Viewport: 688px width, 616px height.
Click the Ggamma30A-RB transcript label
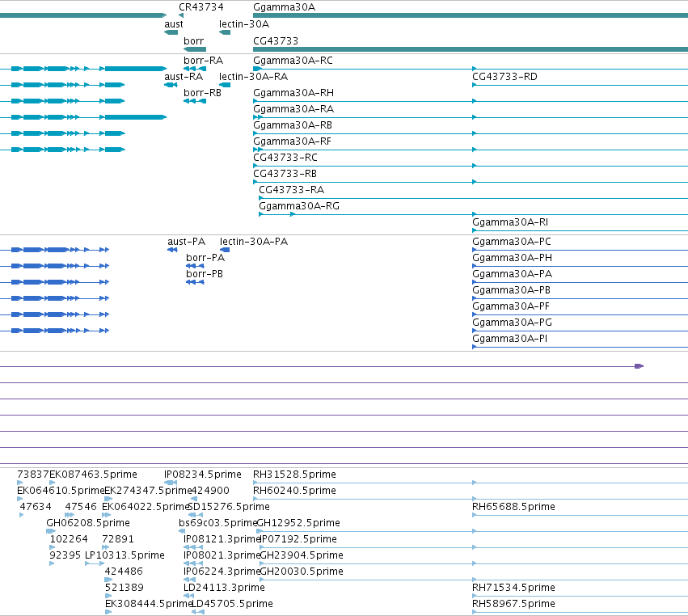click(x=293, y=125)
